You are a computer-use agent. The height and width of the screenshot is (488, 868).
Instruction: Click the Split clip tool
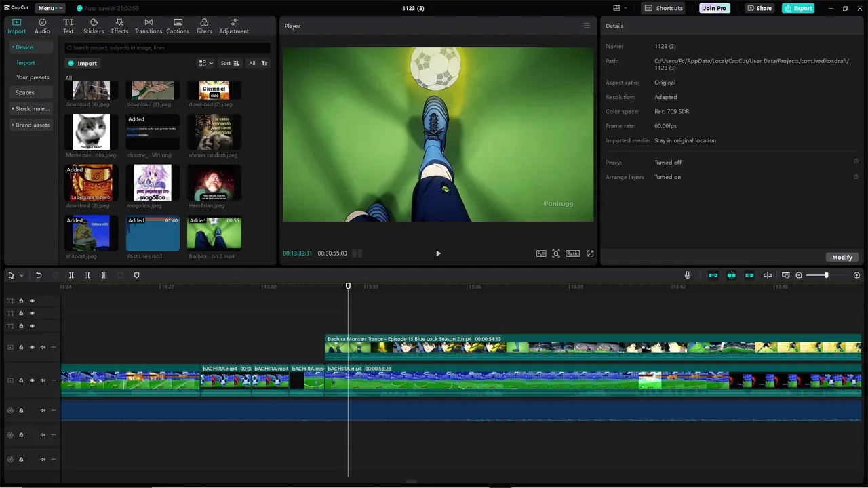point(71,275)
